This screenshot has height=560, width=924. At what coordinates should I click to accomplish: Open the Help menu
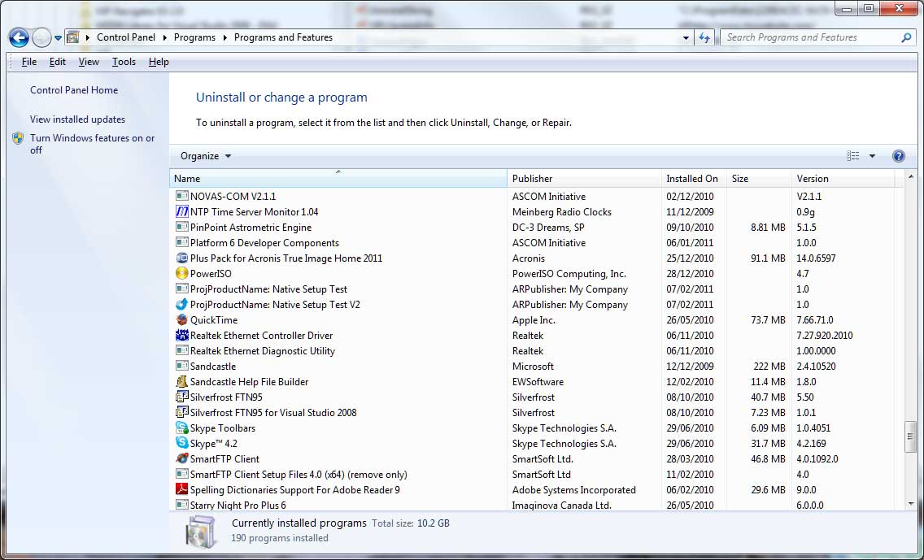pos(159,62)
